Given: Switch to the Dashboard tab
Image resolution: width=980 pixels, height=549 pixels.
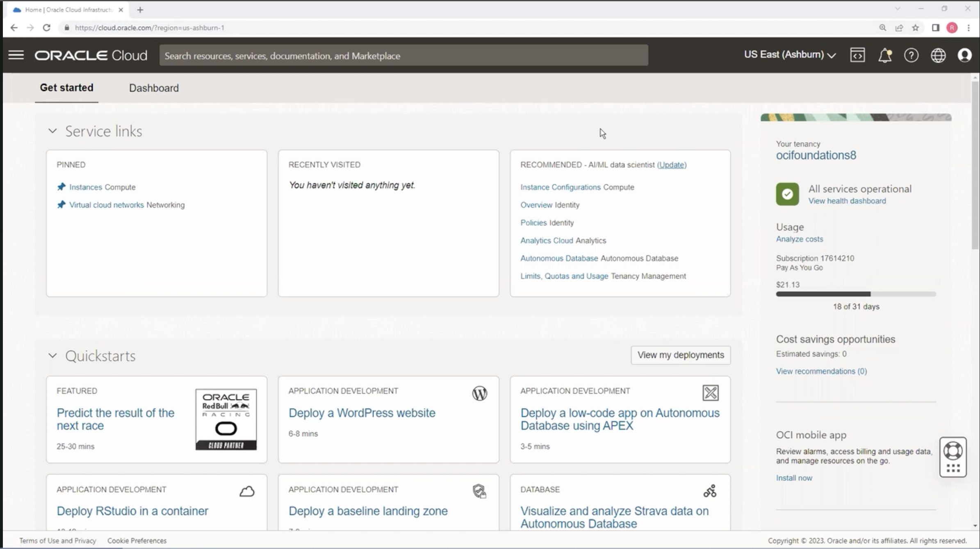Looking at the screenshot, I should pos(154,88).
